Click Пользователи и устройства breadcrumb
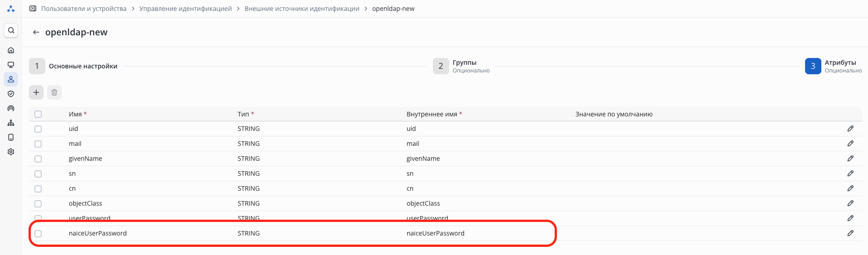868x255 pixels. click(84, 9)
